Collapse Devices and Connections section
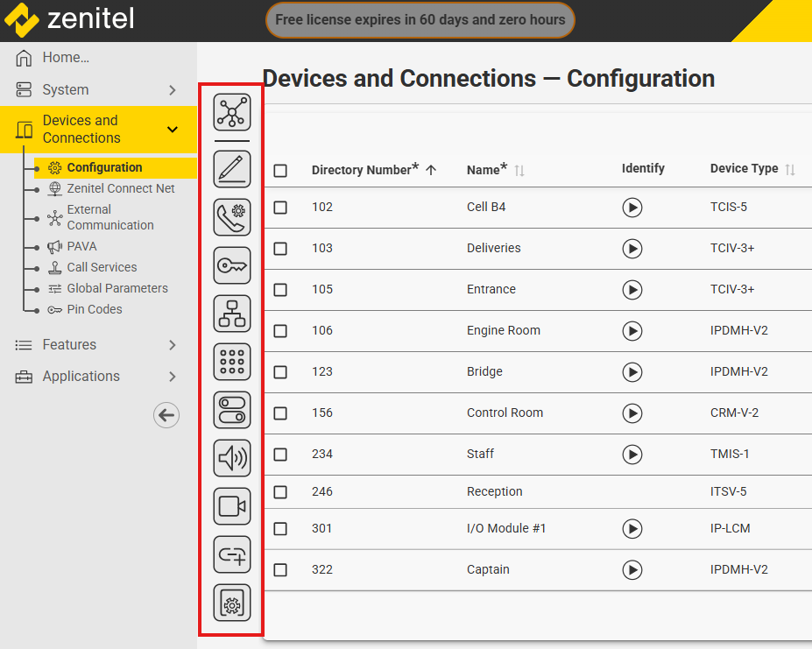Image resolution: width=812 pixels, height=649 pixels. click(x=173, y=130)
